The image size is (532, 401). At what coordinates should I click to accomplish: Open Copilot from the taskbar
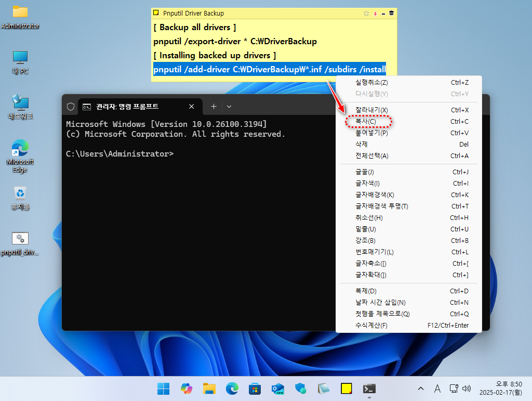(187, 389)
